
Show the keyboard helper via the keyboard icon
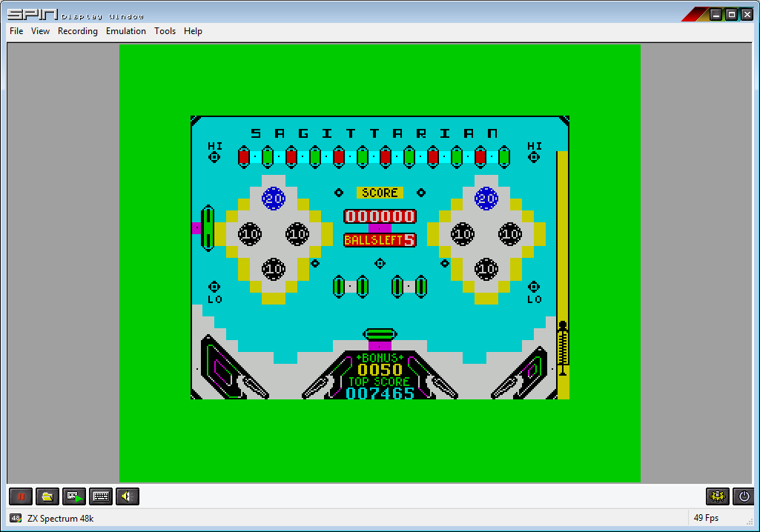point(101,496)
